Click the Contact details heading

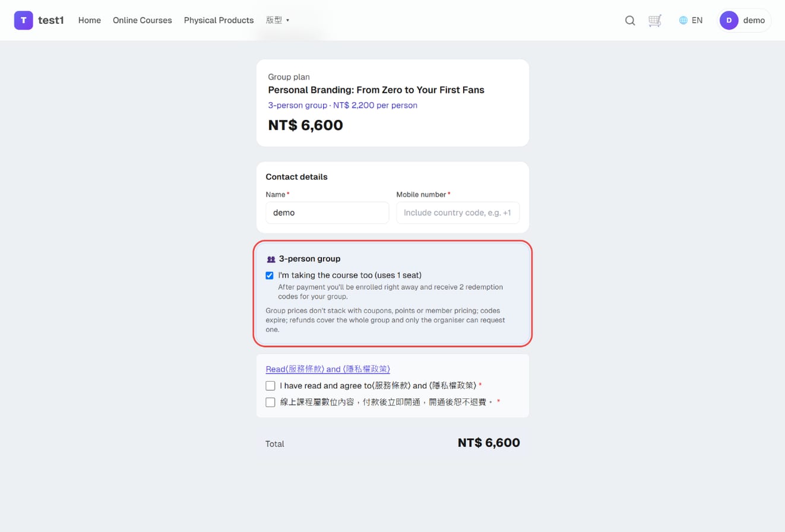tap(297, 177)
